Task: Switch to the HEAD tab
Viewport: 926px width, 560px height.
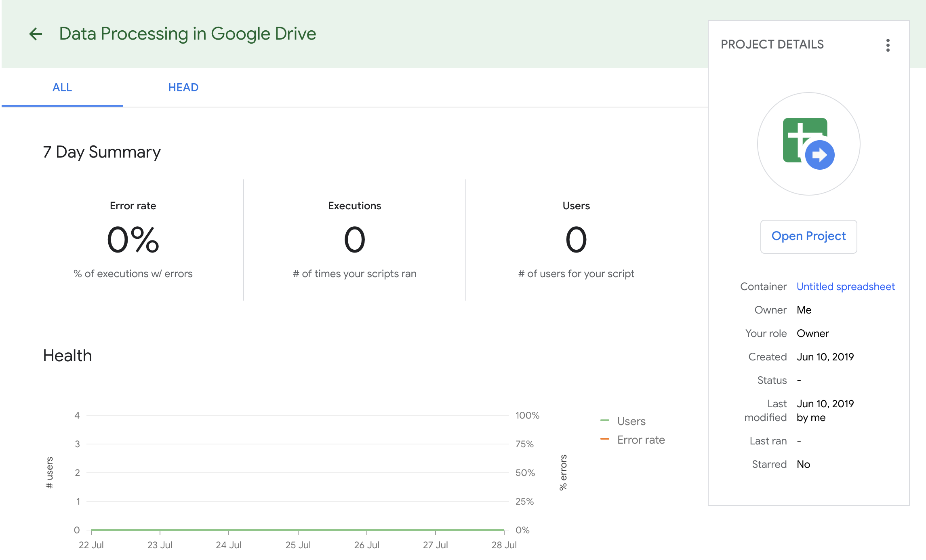Action: point(183,87)
